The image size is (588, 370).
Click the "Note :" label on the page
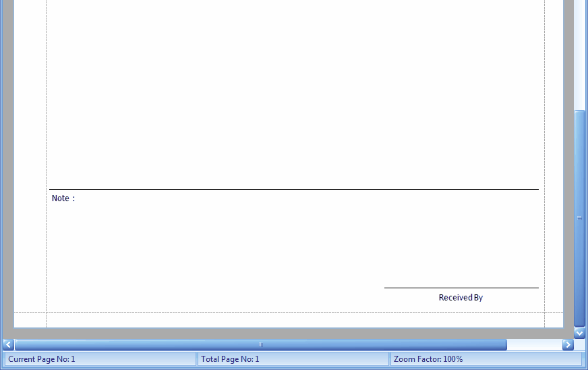(63, 199)
